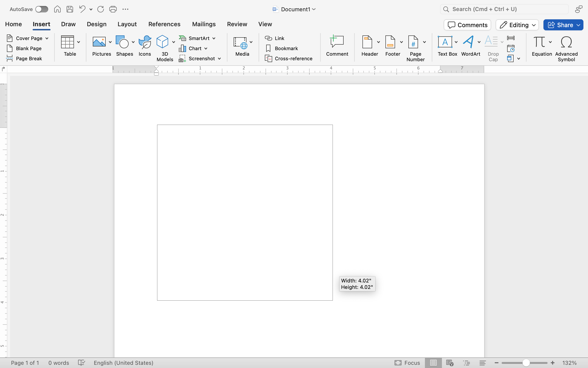The width and height of the screenshot is (588, 368).
Task: Open the View tab
Action: (x=265, y=24)
